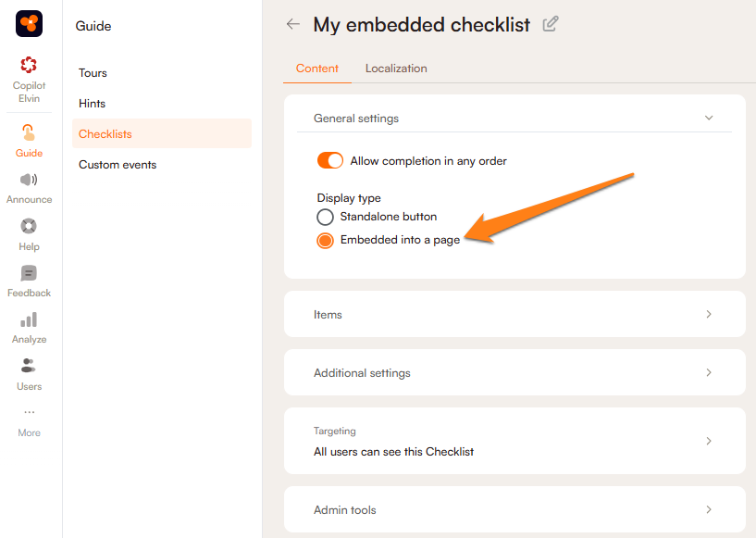Collapse the General settings section

tap(709, 119)
